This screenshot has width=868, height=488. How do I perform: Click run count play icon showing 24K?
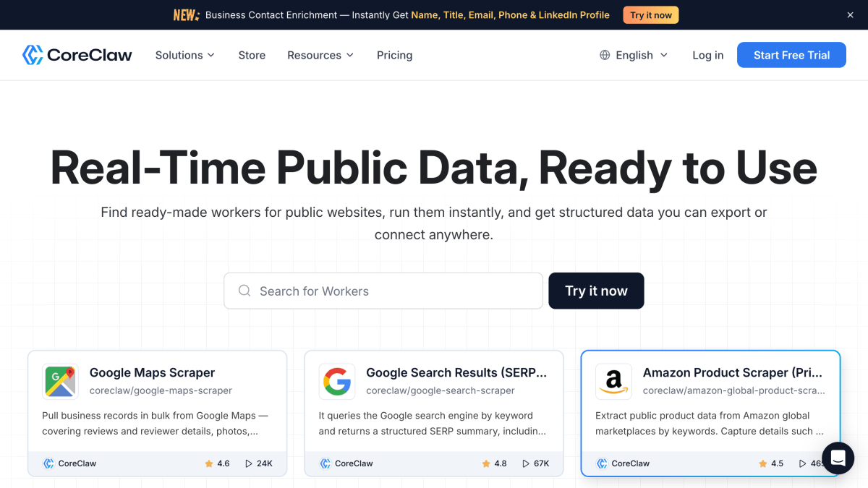pyautogui.click(x=249, y=463)
